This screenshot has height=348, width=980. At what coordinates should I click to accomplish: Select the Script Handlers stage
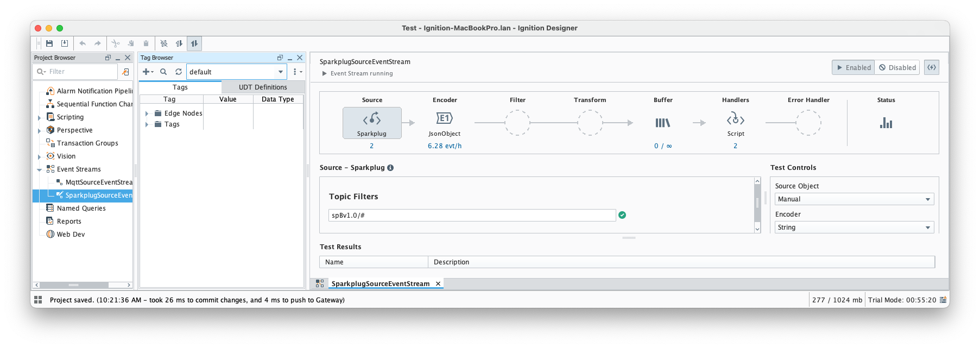click(736, 123)
